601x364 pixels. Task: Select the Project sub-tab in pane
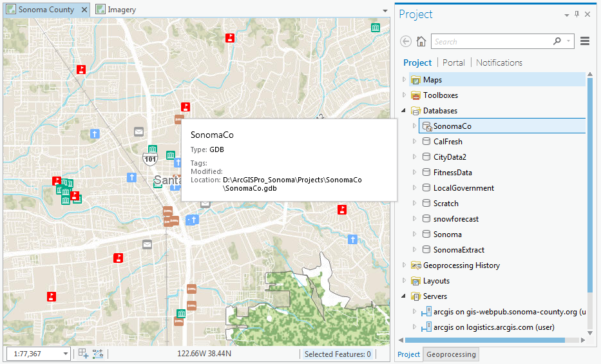coord(417,62)
